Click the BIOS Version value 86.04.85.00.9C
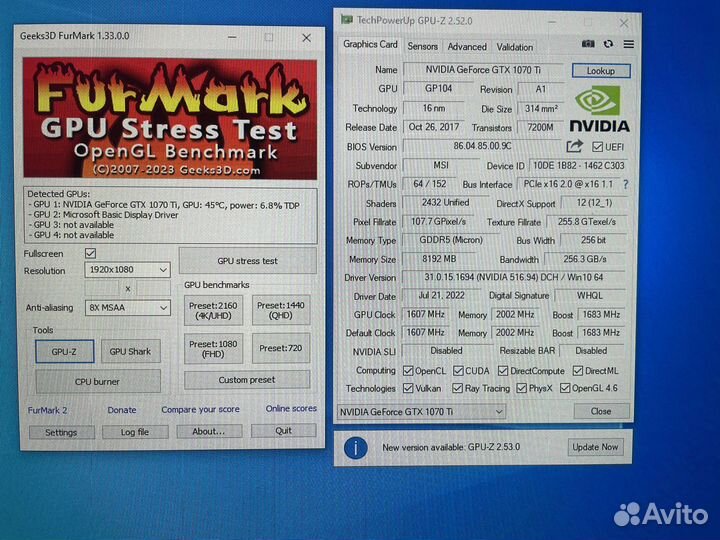The image size is (720, 540). [x=482, y=146]
